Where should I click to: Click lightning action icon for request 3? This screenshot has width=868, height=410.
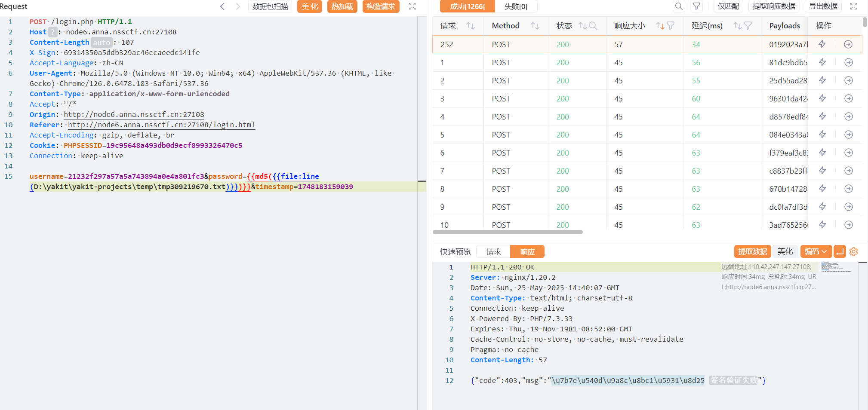(x=822, y=98)
